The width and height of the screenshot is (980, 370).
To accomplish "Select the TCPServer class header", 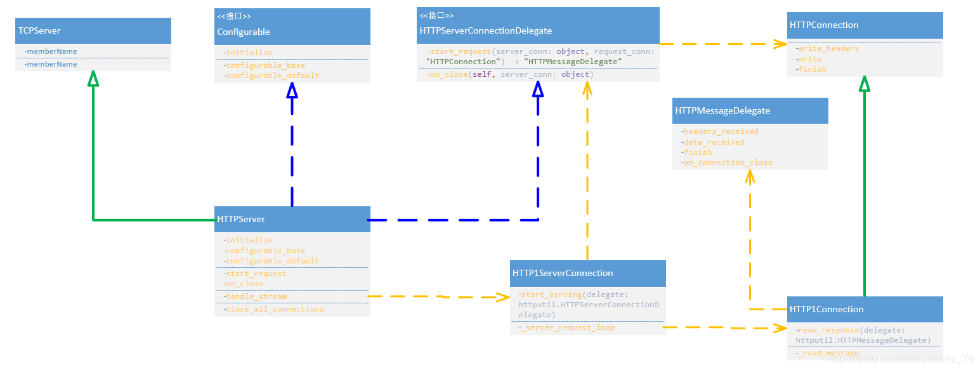I will pyautogui.click(x=93, y=30).
